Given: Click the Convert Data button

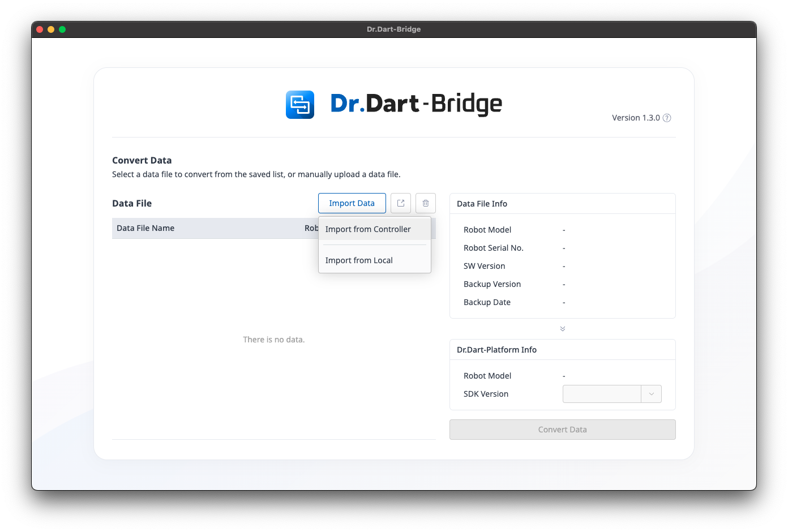Looking at the screenshot, I should [562, 430].
